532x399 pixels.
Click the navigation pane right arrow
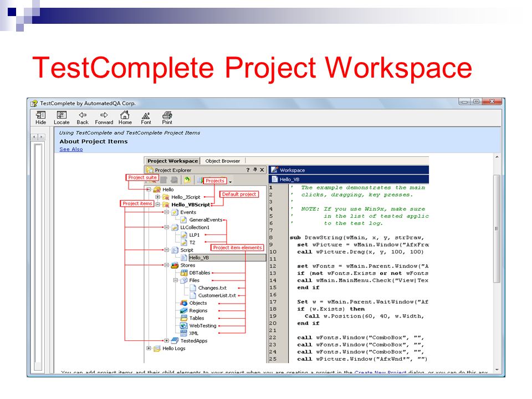(42, 137)
